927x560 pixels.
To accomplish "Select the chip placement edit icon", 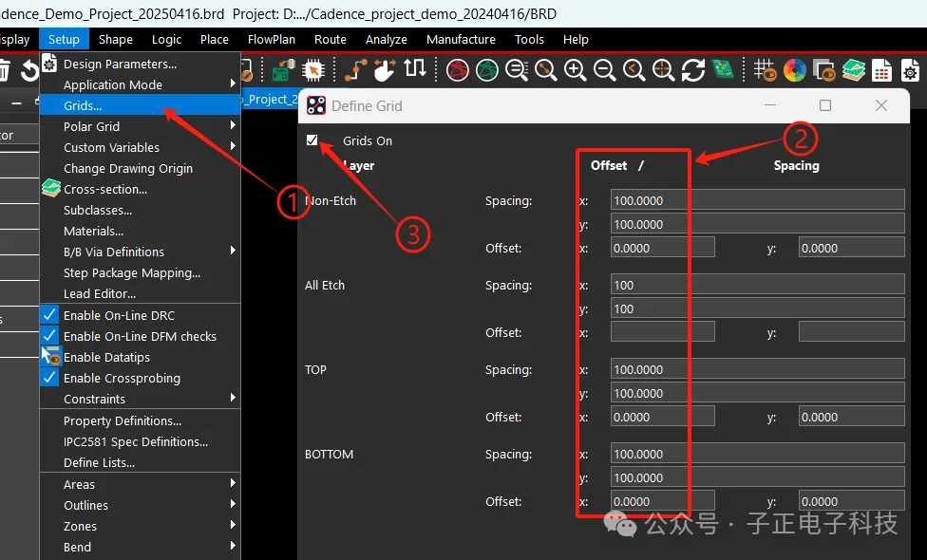I will 312,70.
